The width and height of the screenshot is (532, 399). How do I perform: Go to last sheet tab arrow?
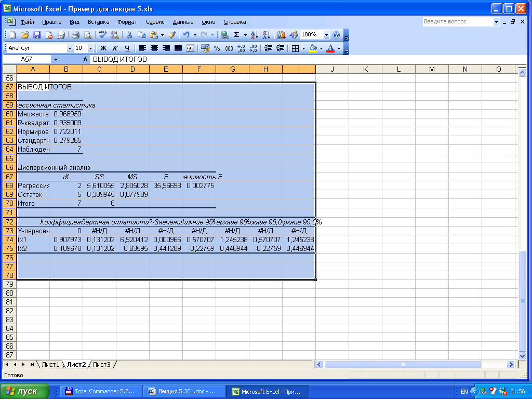coord(32,364)
